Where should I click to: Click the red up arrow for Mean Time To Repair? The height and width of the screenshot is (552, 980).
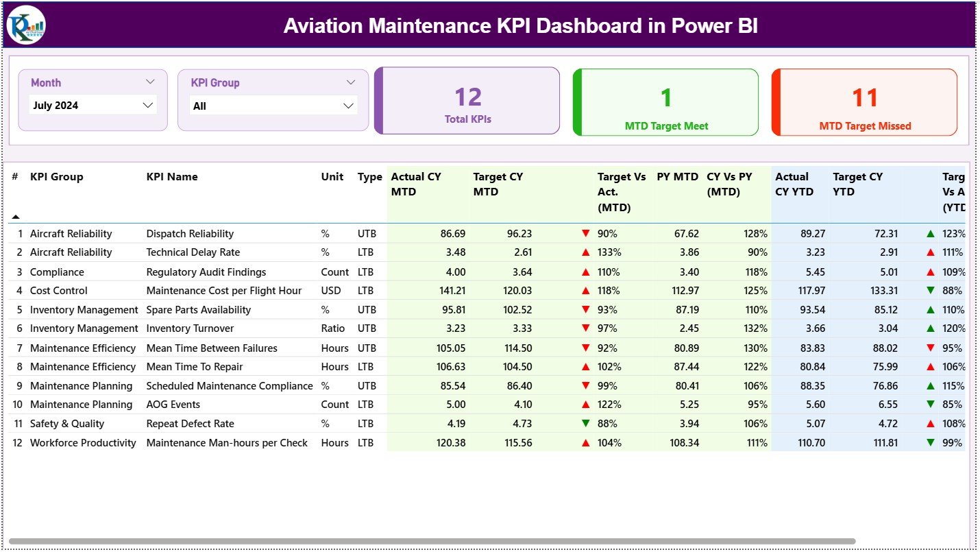tap(585, 366)
